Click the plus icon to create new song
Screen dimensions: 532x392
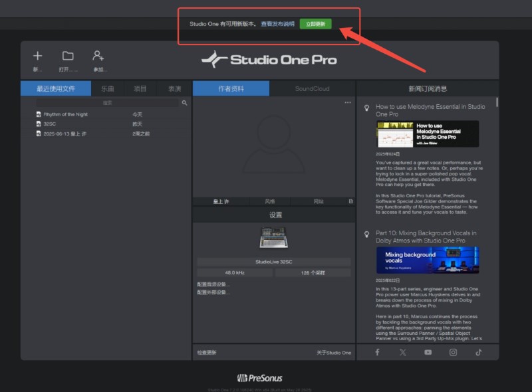38,56
